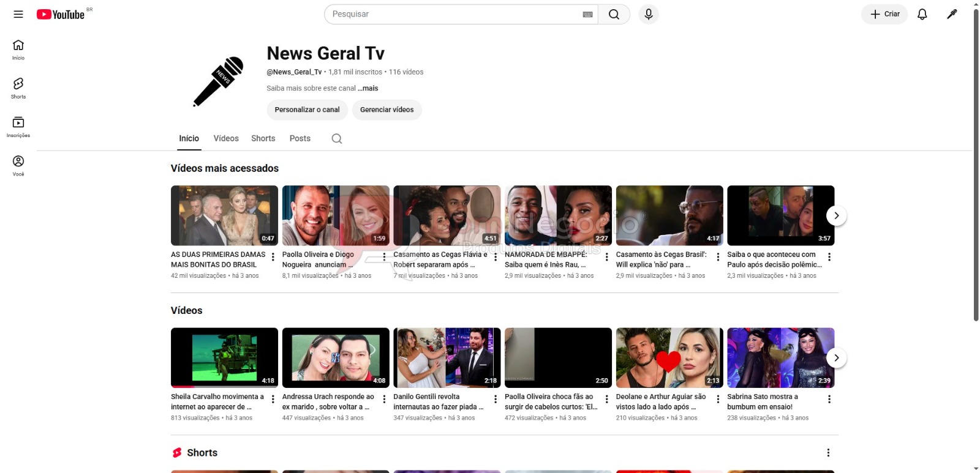Show next videos in Vídeos row
Viewport: 980px width, 473px height.
click(837, 358)
